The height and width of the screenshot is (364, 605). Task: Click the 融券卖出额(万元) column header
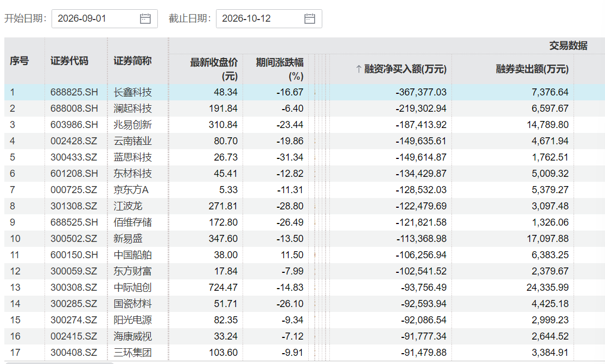tap(532, 69)
